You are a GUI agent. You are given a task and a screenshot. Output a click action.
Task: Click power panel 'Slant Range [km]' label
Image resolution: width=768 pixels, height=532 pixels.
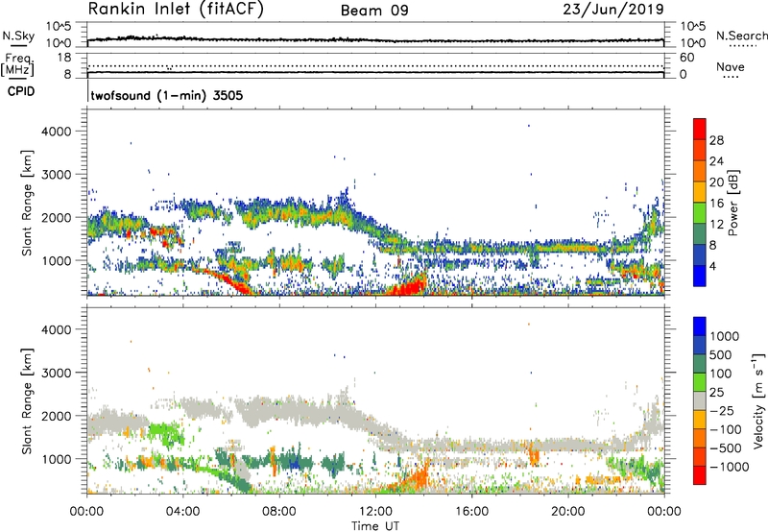pos(27,203)
